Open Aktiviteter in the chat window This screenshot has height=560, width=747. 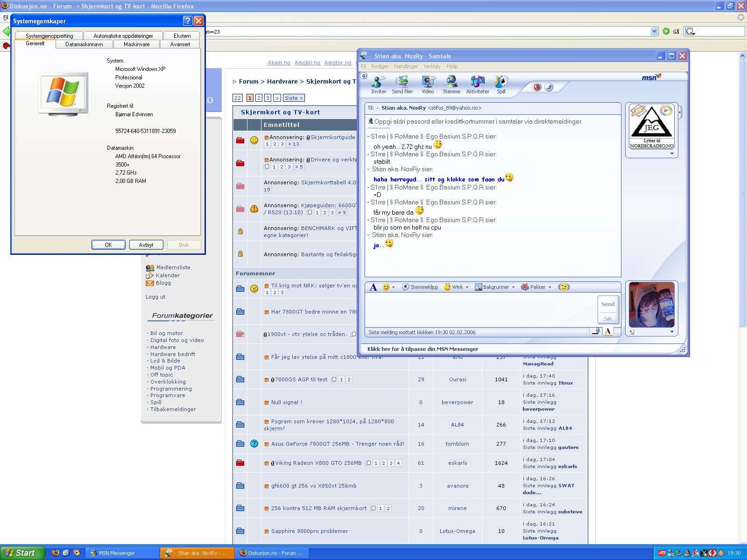coord(477,84)
